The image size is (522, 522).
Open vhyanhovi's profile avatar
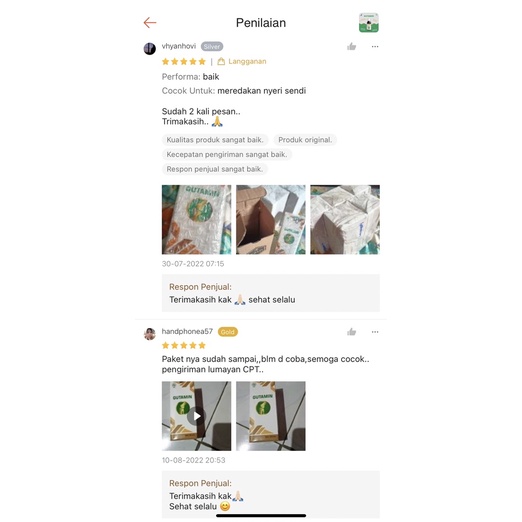150,49
